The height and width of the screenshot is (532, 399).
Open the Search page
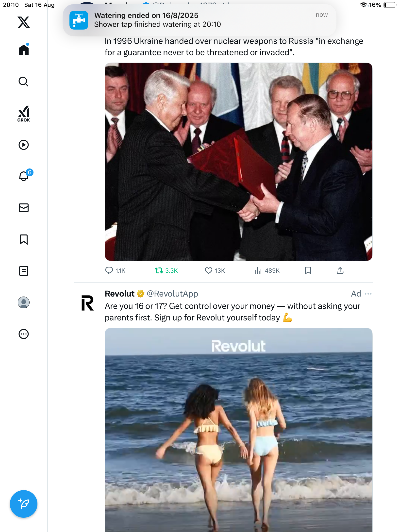click(x=24, y=82)
